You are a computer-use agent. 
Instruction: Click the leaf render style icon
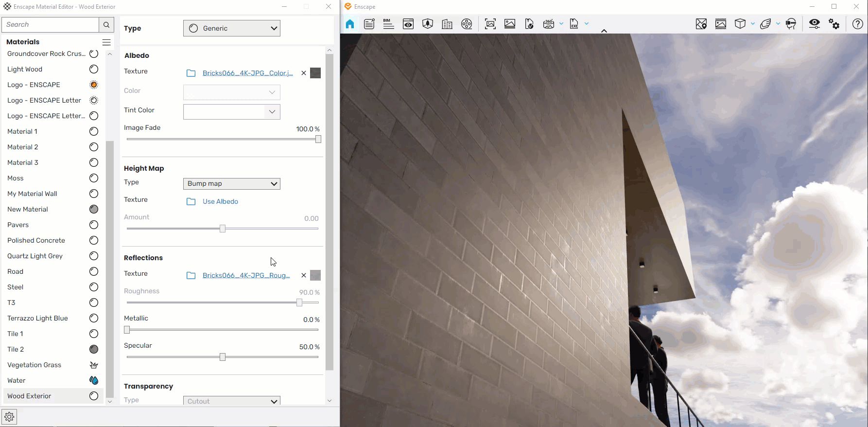click(765, 24)
